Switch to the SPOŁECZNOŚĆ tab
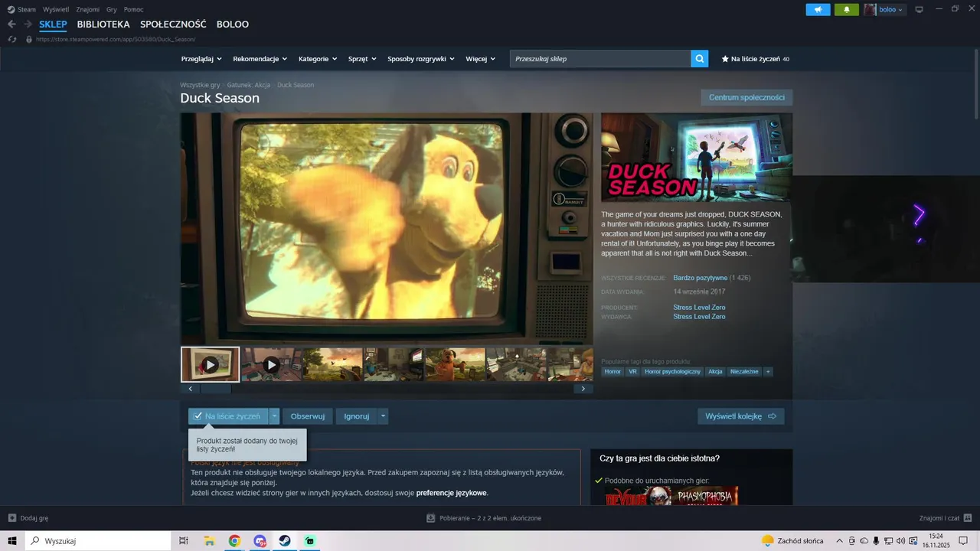 pyautogui.click(x=173, y=24)
